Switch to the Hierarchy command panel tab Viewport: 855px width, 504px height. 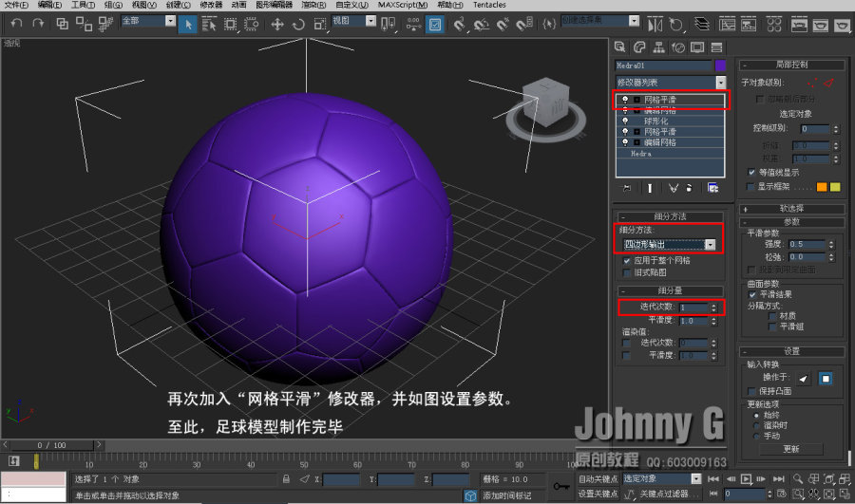[658, 47]
